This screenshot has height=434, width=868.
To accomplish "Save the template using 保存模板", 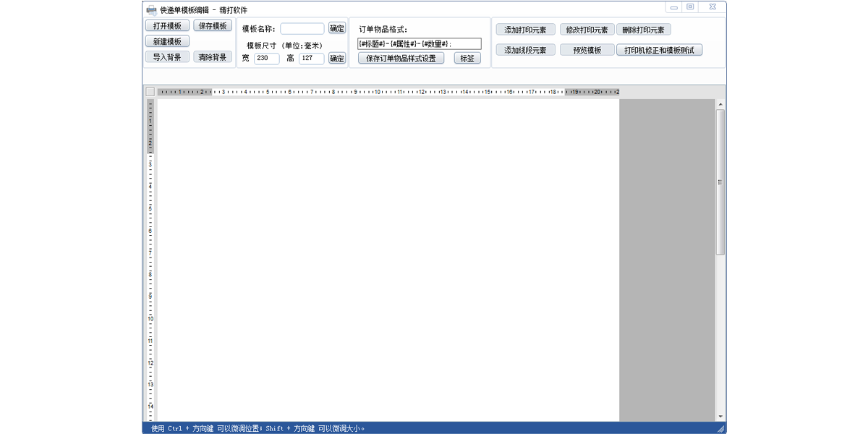I will point(213,26).
